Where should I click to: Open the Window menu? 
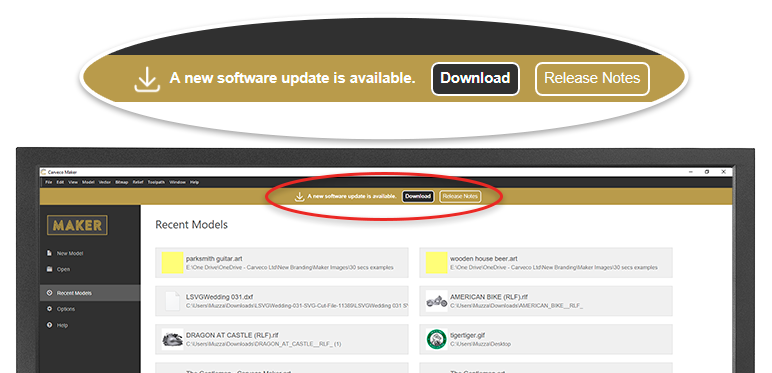[178, 183]
